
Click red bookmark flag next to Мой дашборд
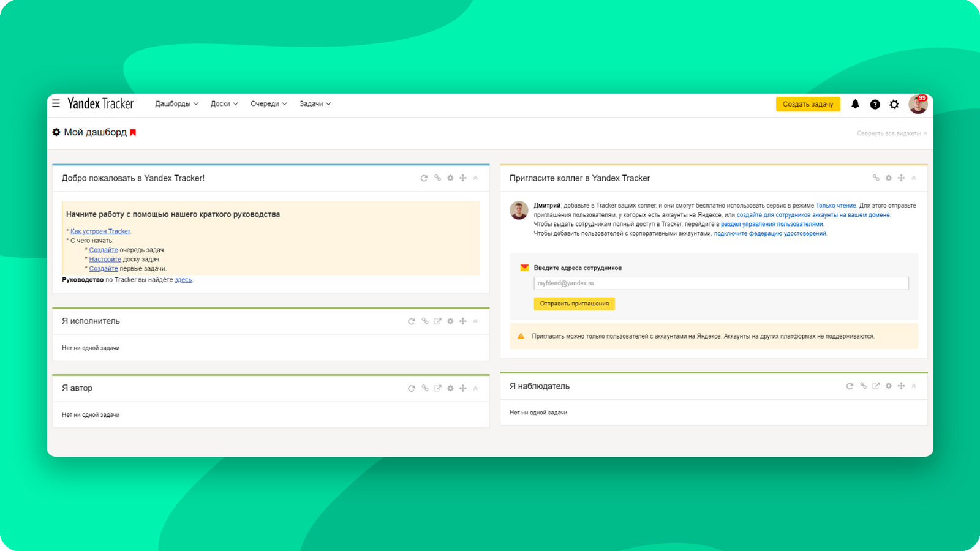tap(133, 132)
